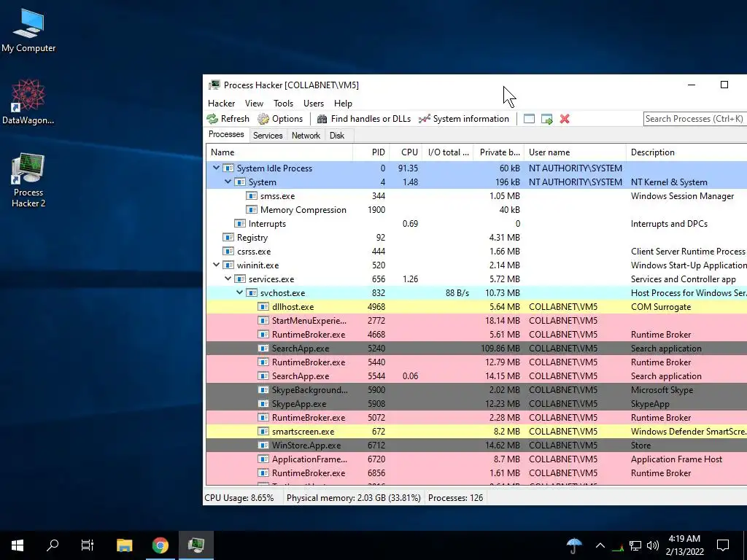This screenshot has height=560, width=747.
Task: Select the ApplicationFrame... process row
Action: point(476,459)
